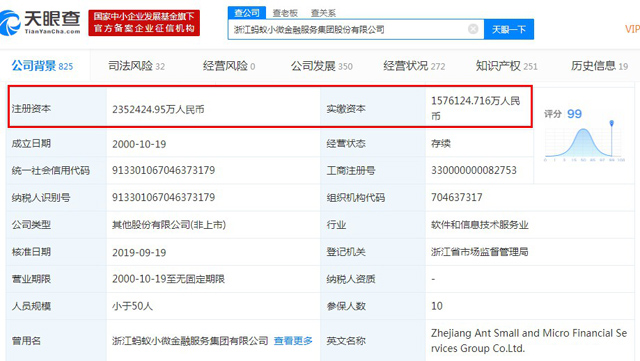Click the approval date 2019-09-19
Viewport: 640px width, 361px height.
click(139, 252)
